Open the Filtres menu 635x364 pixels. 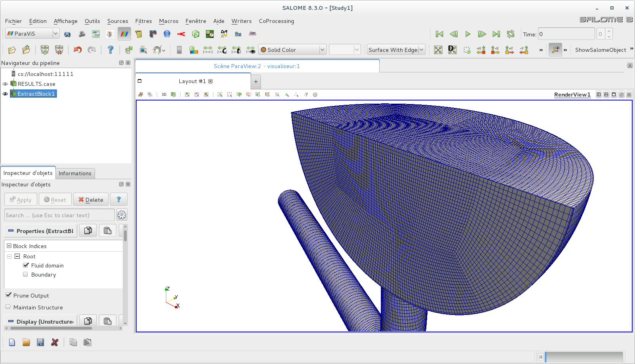click(x=143, y=21)
